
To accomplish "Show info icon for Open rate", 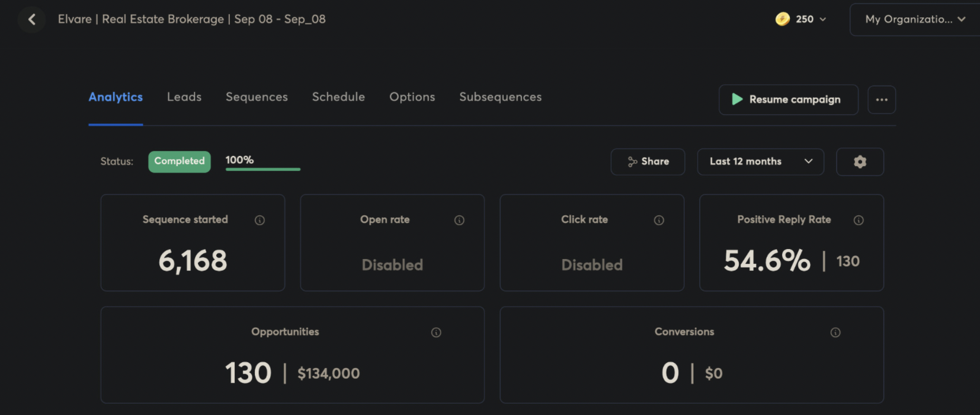I will (459, 221).
